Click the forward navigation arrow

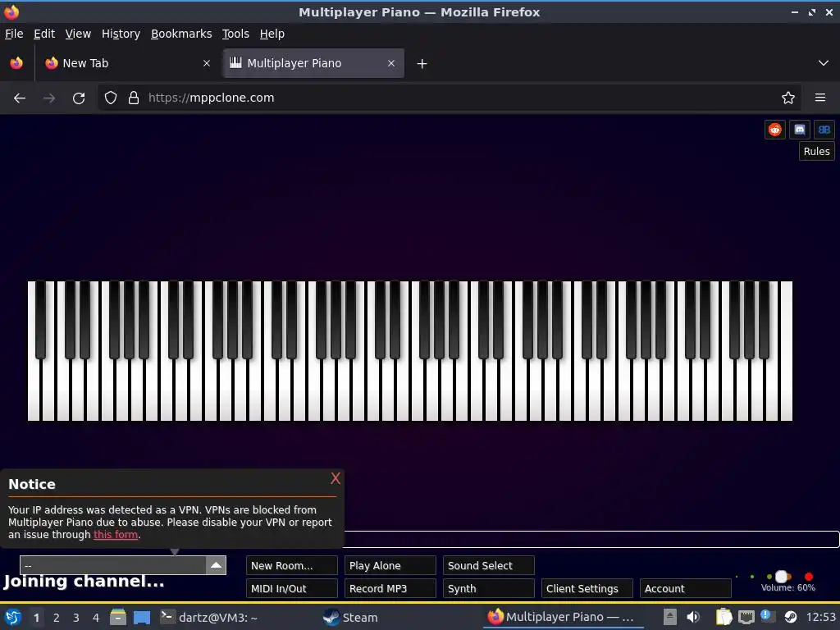[x=49, y=98]
